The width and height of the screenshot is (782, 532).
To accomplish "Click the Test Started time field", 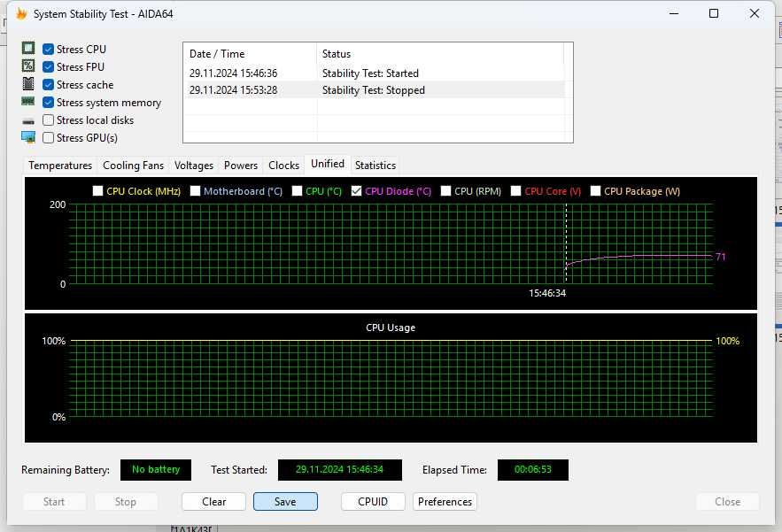I will coord(339,470).
